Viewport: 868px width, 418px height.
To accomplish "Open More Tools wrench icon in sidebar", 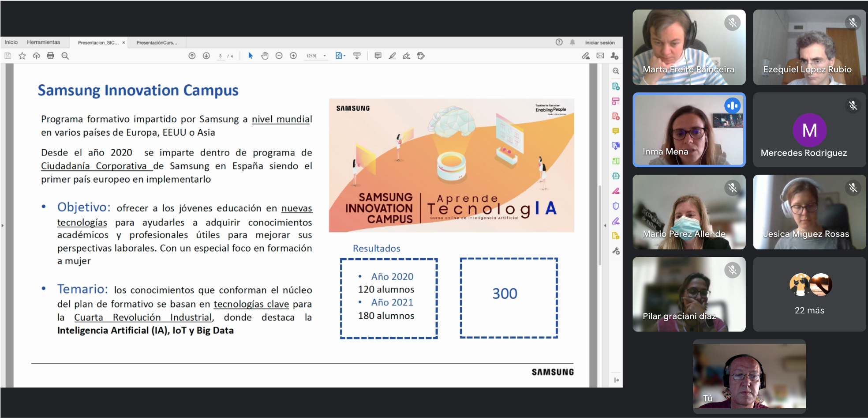I will point(616,251).
